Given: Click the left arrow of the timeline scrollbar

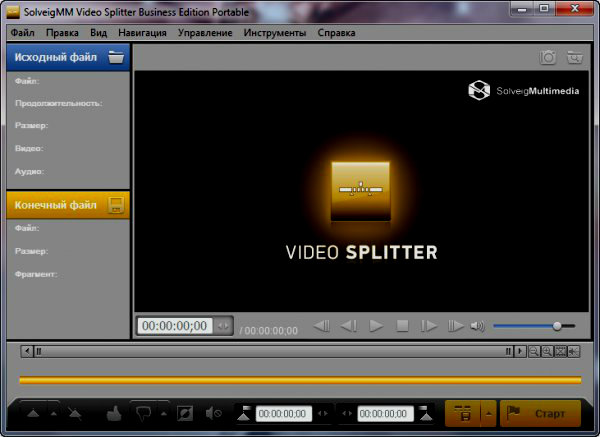Looking at the screenshot, I should (27, 351).
